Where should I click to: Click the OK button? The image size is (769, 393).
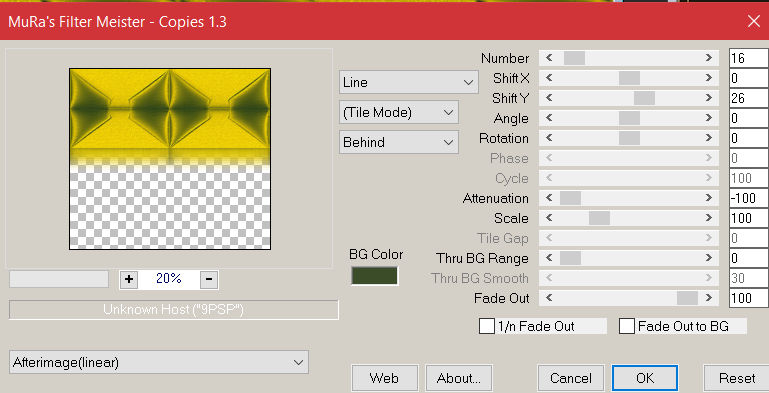tap(645, 378)
